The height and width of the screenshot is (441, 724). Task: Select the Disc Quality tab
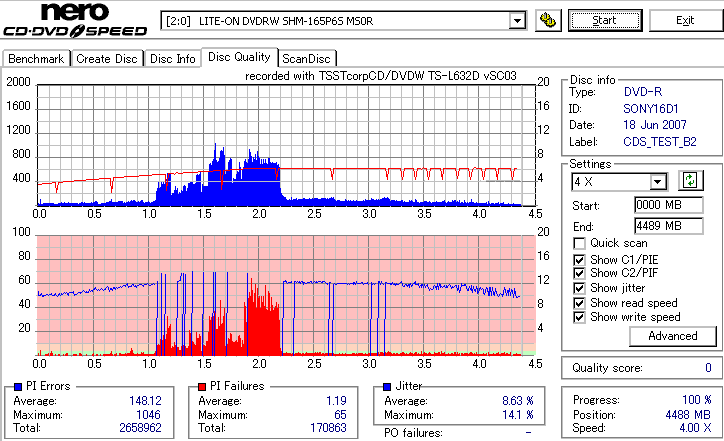[239, 57]
